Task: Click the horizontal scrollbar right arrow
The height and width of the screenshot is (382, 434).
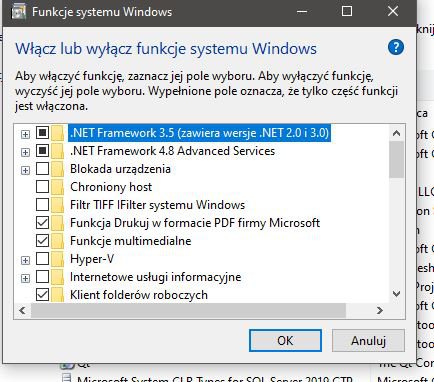Action: click(380, 311)
